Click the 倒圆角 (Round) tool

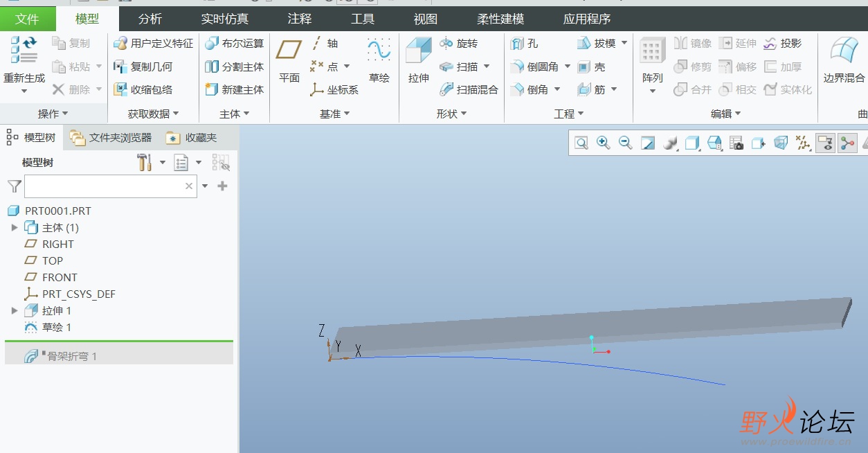[534, 66]
